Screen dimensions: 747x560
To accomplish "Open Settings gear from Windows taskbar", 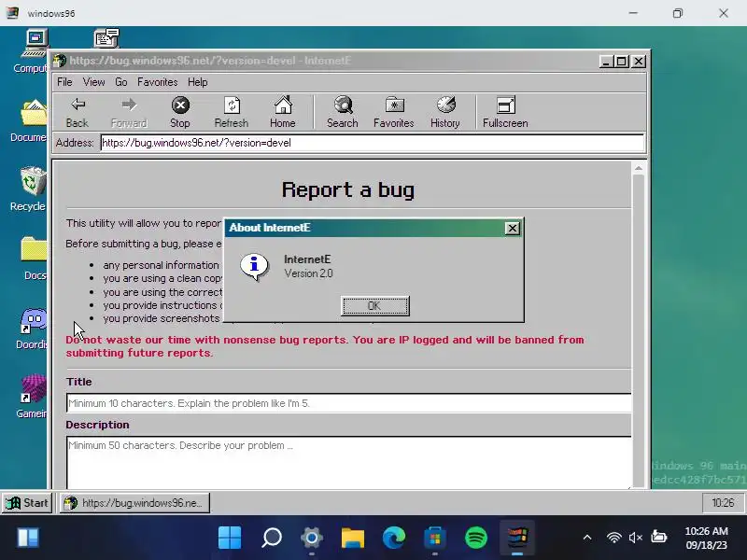I will pos(312,538).
